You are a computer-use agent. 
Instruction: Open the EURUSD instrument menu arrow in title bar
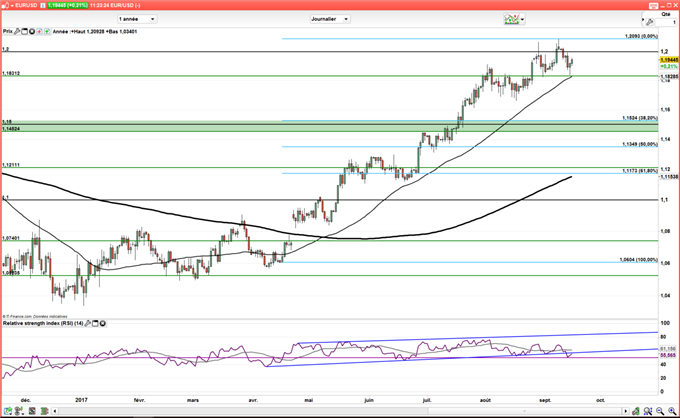tap(12, 6)
